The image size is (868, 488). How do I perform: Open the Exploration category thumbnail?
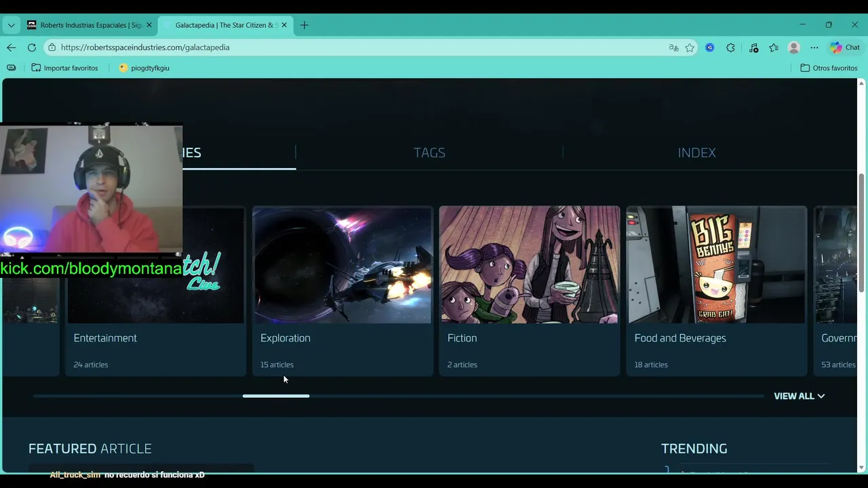[x=342, y=265]
